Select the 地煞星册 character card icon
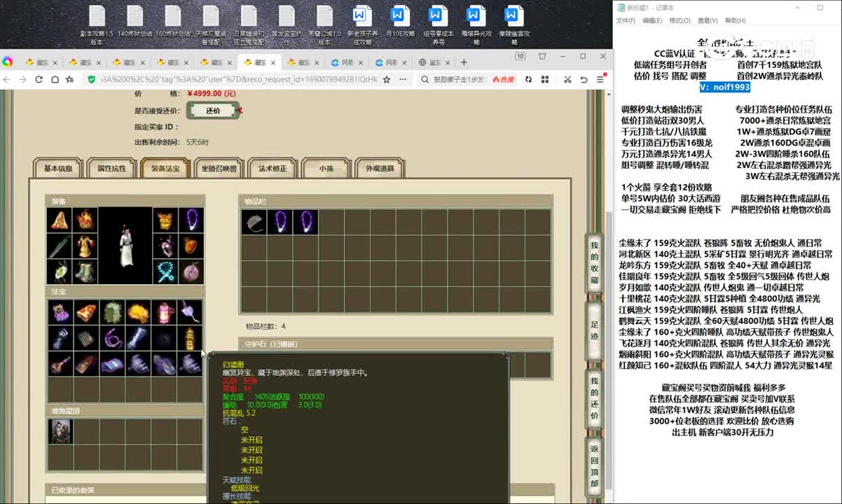The width and height of the screenshot is (842, 504). pyautogui.click(x=60, y=431)
